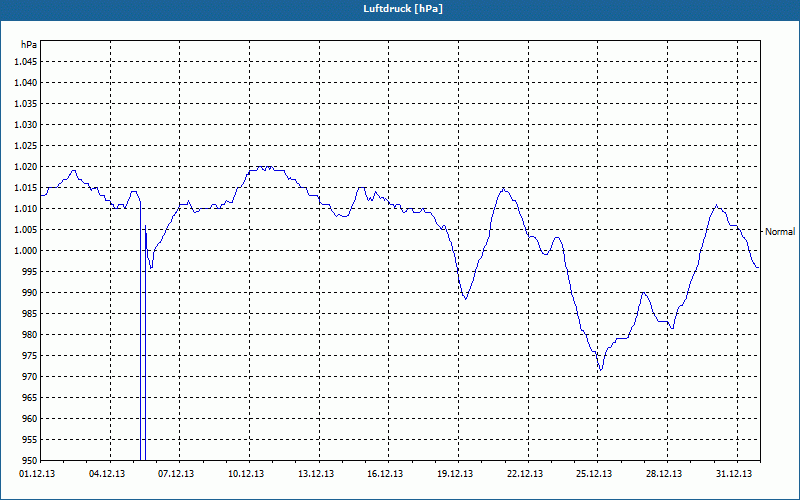Image resolution: width=800 pixels, height=500 pixels.
Task: Select the 1.015 y-axis value
Action: tap(26, 188)
